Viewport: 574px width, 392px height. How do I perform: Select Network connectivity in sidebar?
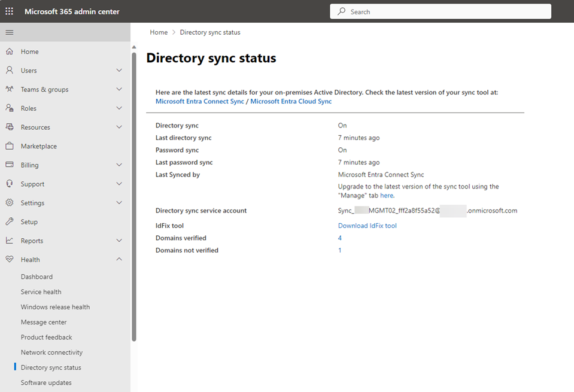click(51, 353)
